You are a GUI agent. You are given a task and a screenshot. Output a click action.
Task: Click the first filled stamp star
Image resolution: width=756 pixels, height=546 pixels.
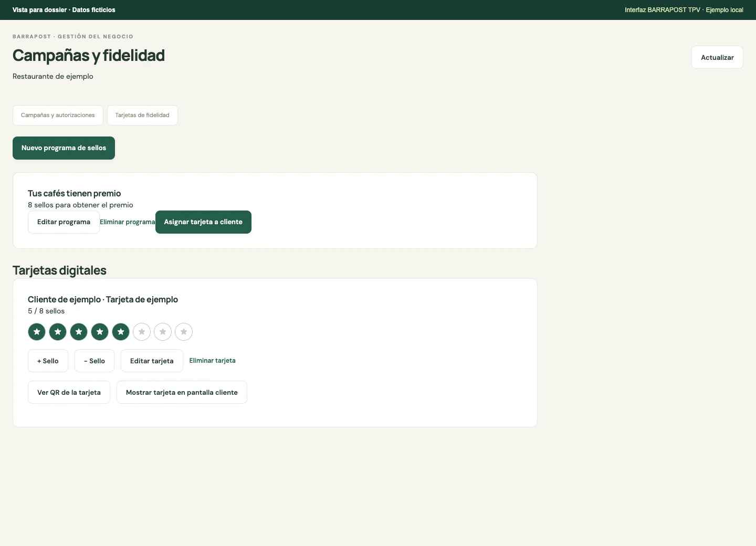click(37, 332)
